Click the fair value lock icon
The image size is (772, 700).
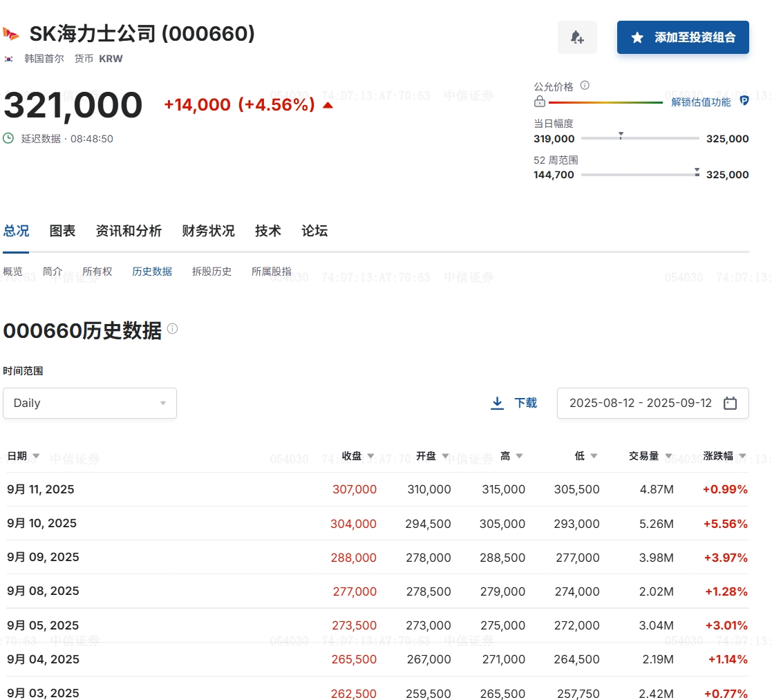540,102
